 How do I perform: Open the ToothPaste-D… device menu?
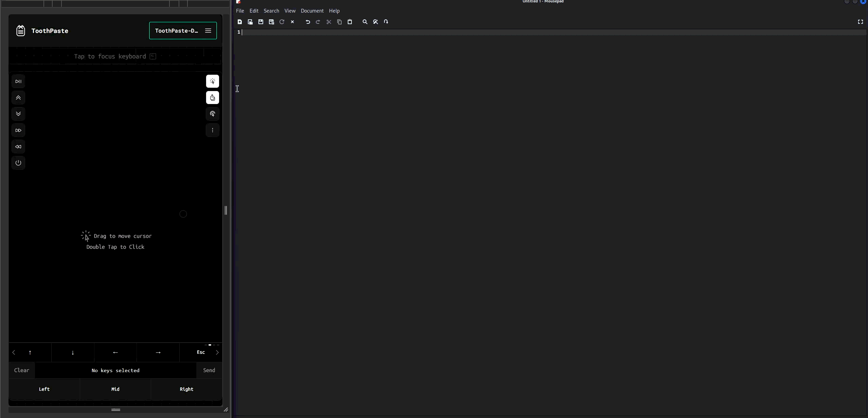183,31
